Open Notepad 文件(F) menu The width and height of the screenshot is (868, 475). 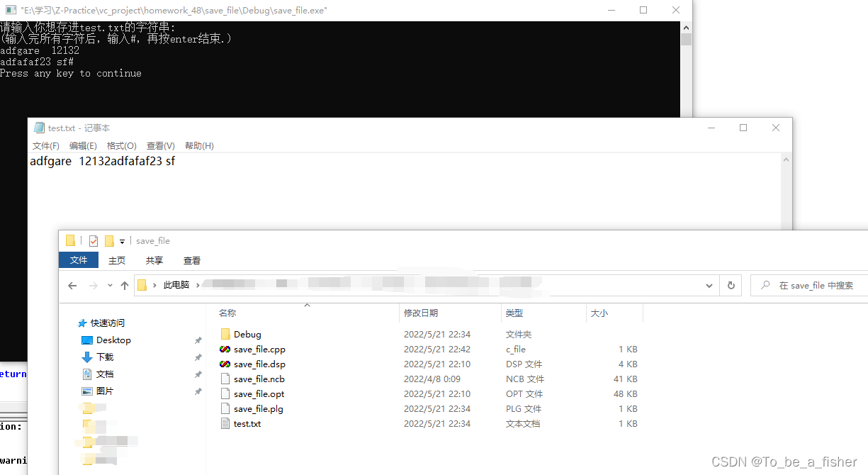coord(46,145)
